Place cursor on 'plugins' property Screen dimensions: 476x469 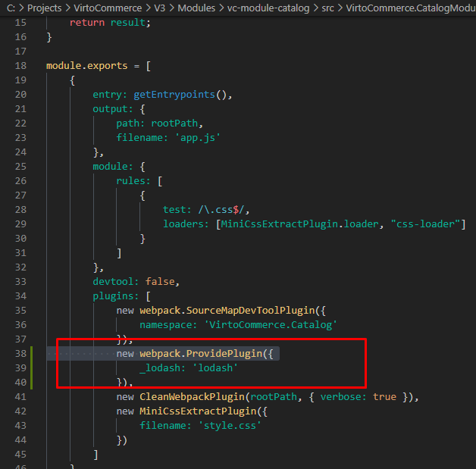click(113, 296)
